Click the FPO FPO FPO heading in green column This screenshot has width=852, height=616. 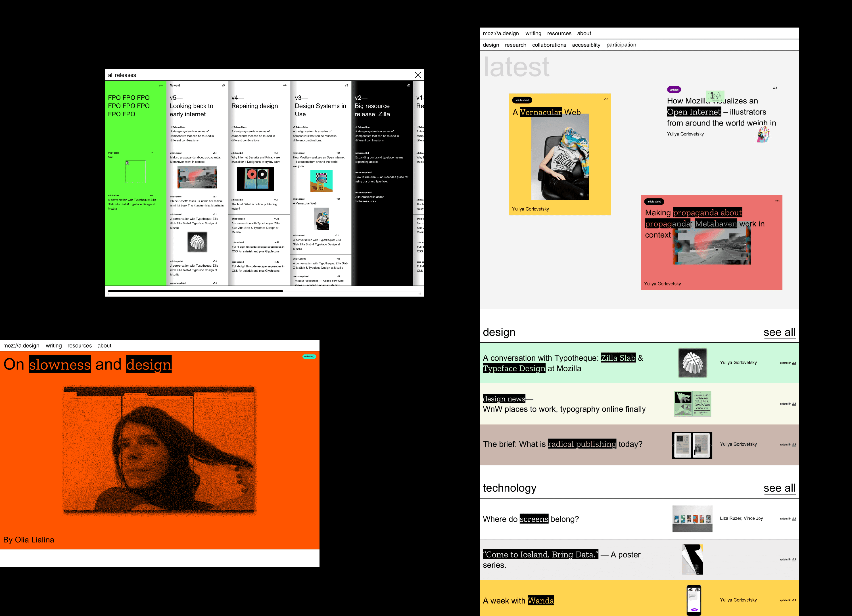[x=129, y=106]
